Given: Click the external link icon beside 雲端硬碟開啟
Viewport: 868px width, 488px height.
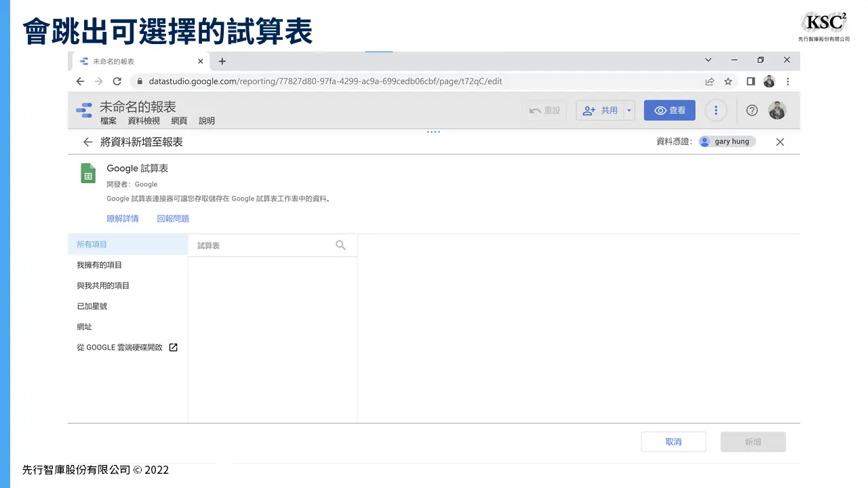Looking at the screenshot, I should [173, 347].
